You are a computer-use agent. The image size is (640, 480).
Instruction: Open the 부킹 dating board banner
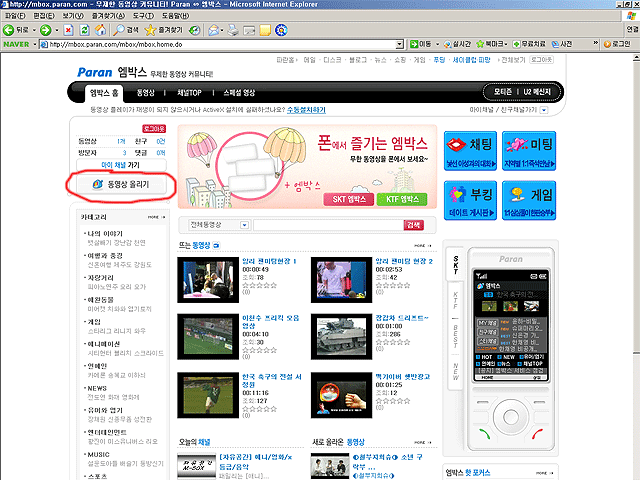coord(470,200)
